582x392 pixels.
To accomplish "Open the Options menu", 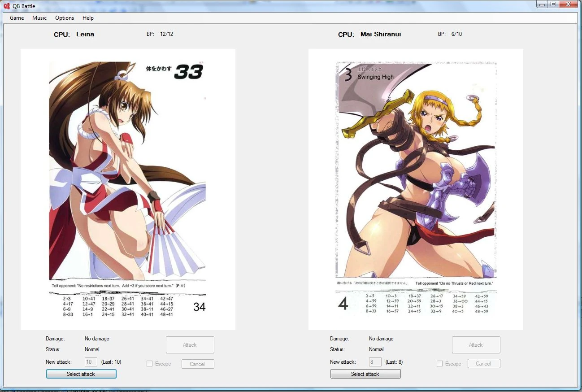I will tap(65, 18).
